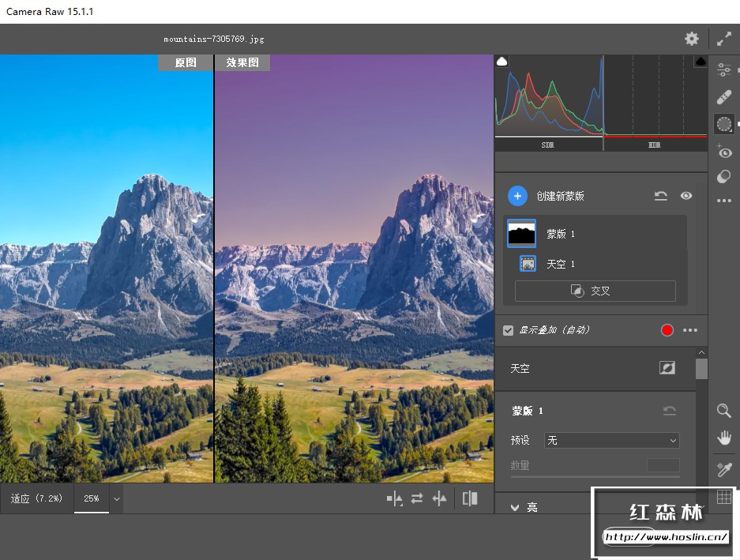Click the red overlay color swatch
The height and width of the screenshot is (560, 740).
coord(667,330)
